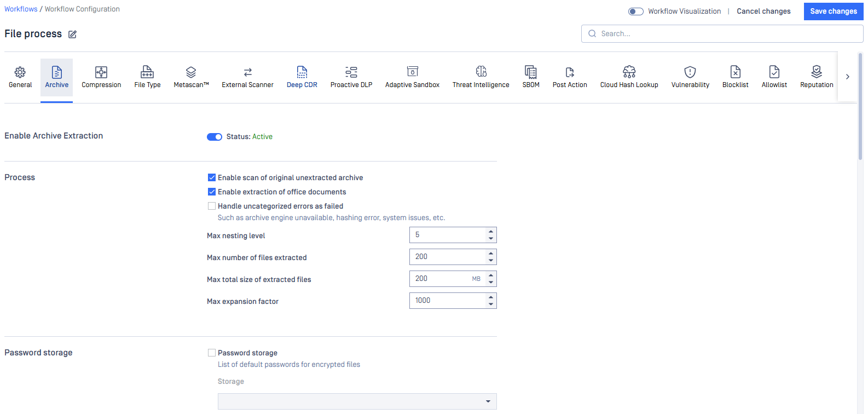Open the Deep CDR settings icon
Viewport: 868px width, 414px height.
(302, 72)
